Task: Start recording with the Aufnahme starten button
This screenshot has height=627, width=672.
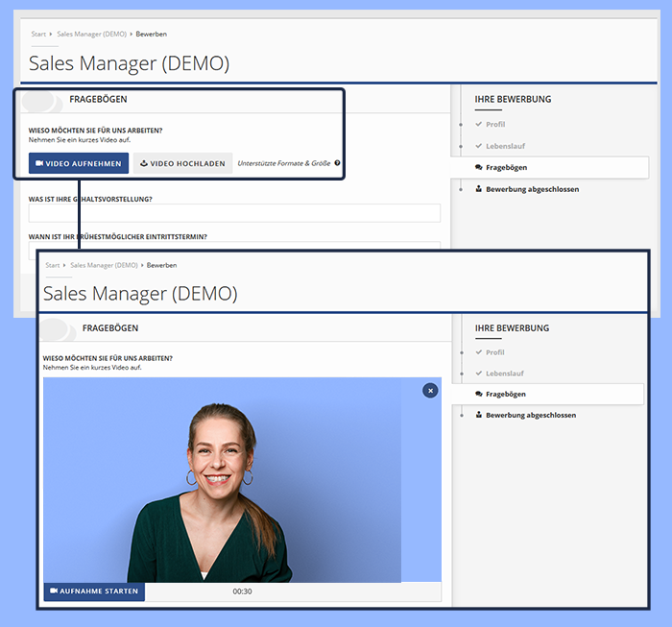Action: click(94, 591)
